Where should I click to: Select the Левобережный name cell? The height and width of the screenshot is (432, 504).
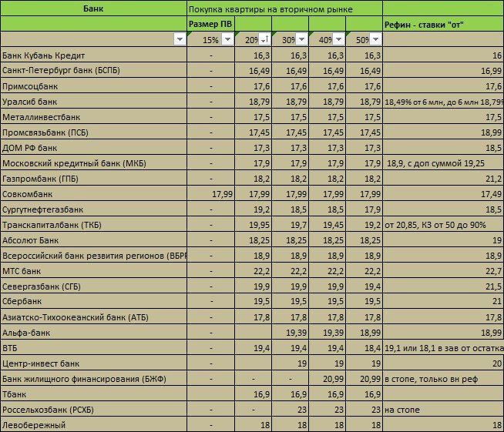tap(93, 425)
